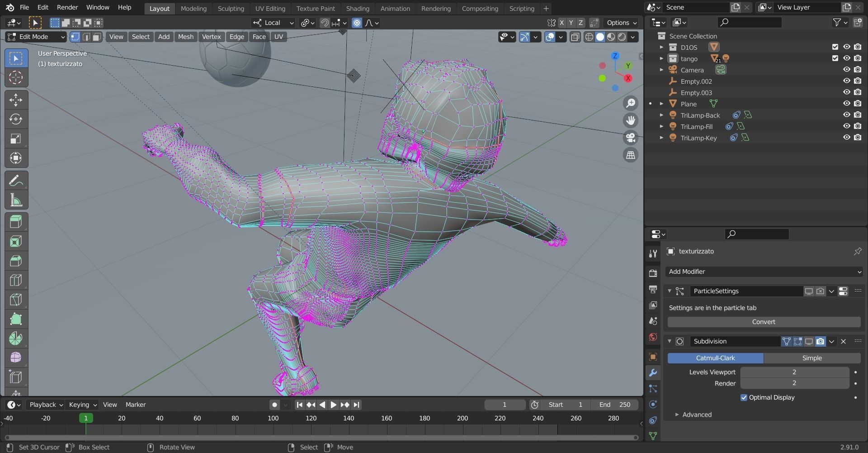The height and width of the screenshot is (453, 868).
Task: Open the Options dropdown
Action: tap(622, 23)
